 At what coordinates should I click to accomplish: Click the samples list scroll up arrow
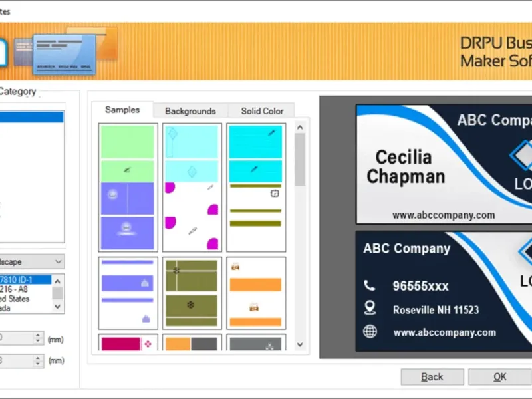pyautogui.click(x=300, y=128)
